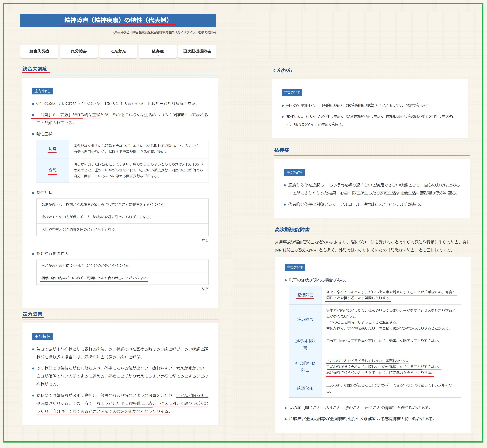Click the 妄想 table header cell
487x448 pixels.
[52, 170]
